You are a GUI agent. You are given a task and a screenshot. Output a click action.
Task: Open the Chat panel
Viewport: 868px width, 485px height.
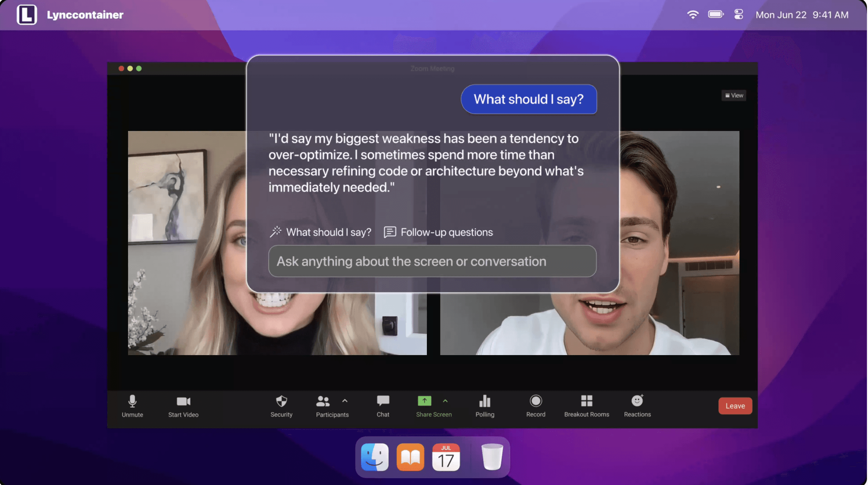click(x=383, y=405)
